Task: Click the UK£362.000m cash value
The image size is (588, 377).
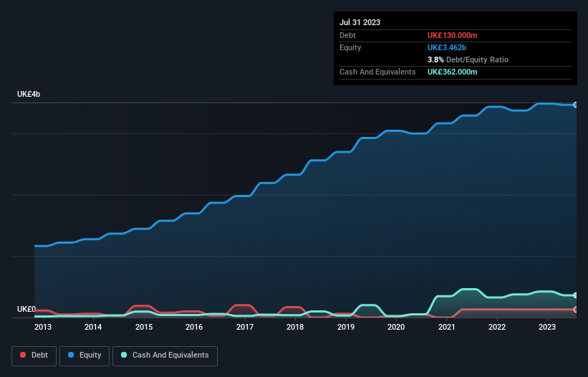Action: pos(452,72)
